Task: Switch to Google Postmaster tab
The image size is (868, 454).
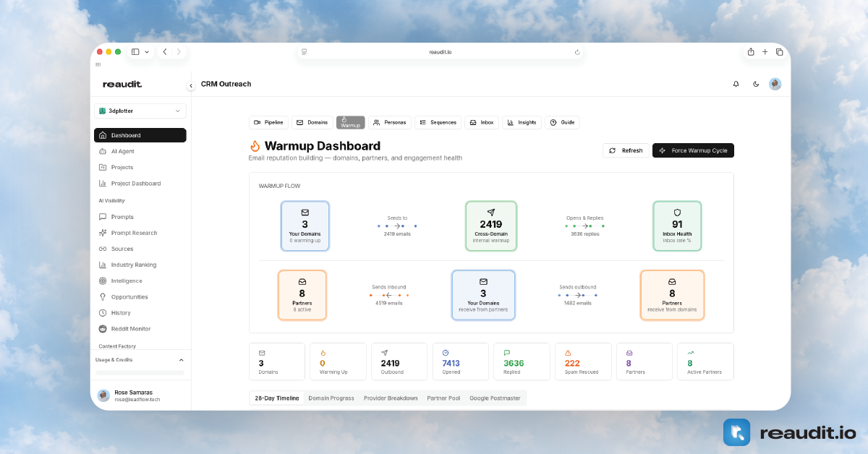Action: point(495,398)
